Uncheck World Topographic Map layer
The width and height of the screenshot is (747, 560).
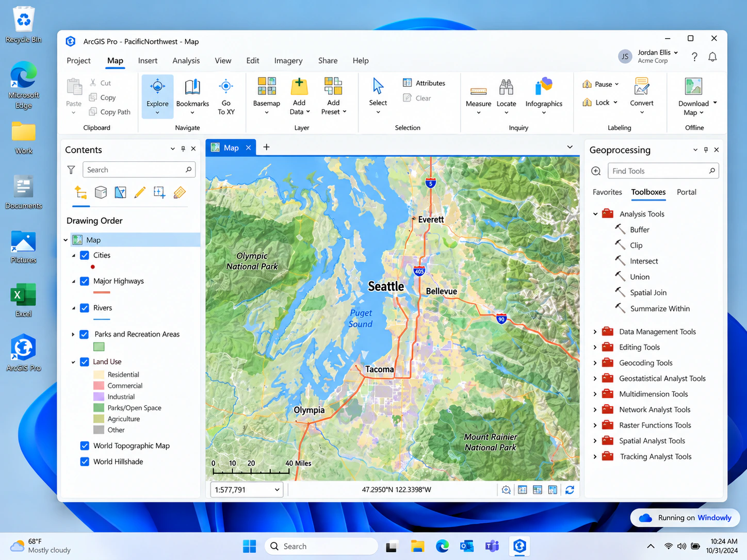pos(85,446)
